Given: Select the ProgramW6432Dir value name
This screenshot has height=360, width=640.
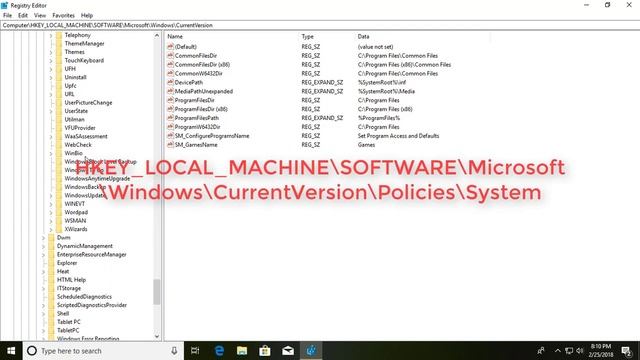Looking at the screenshot, I should (197, 127).
